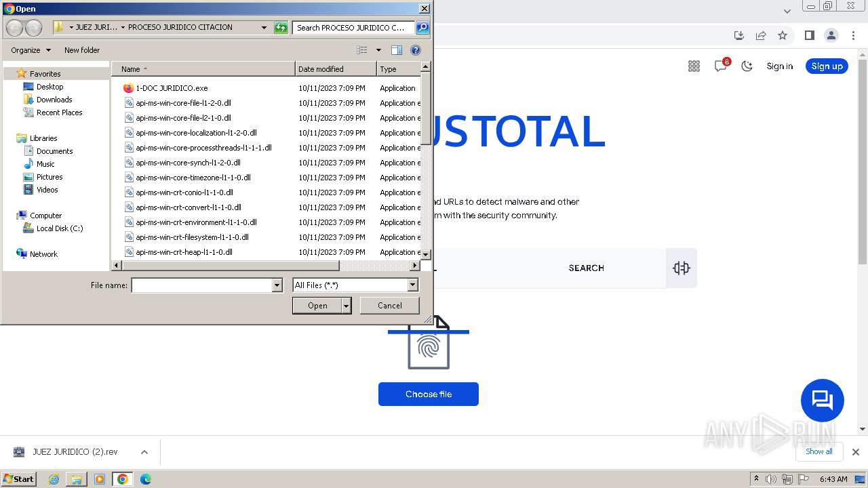The height and width of the screenshot is (488, 868).
Task: Click the Sign in link
Action: click(x=779, y=66)
